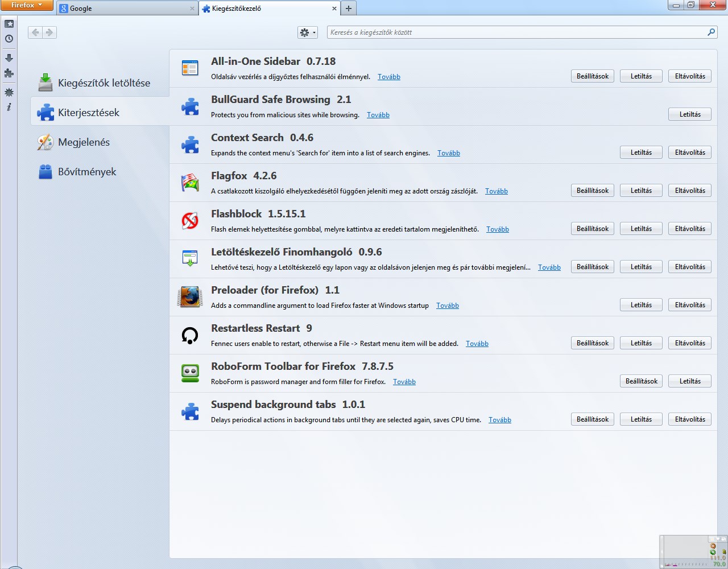Open Beállítások for Flashblock
728x569 pixels.
pyautogui.click(x=593, y=229)
